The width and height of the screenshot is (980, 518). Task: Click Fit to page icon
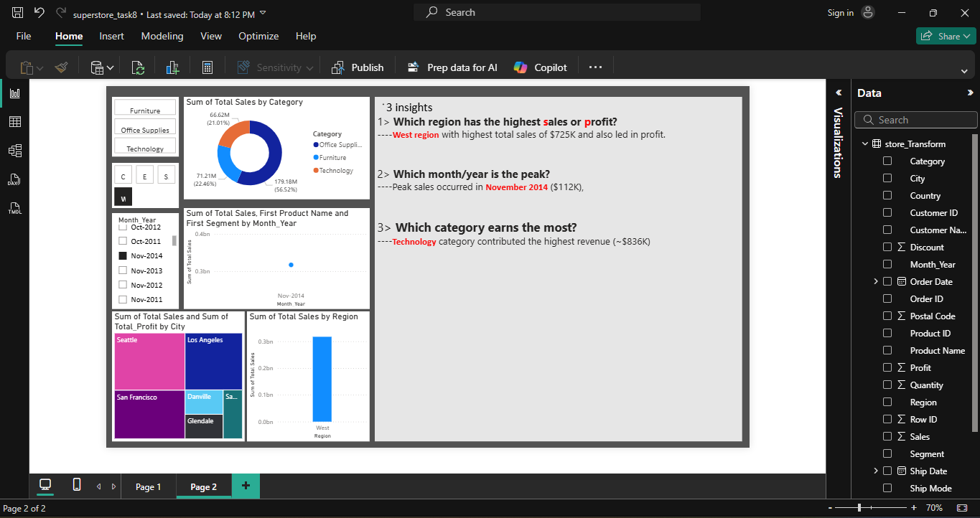click(x=962, y=508)
